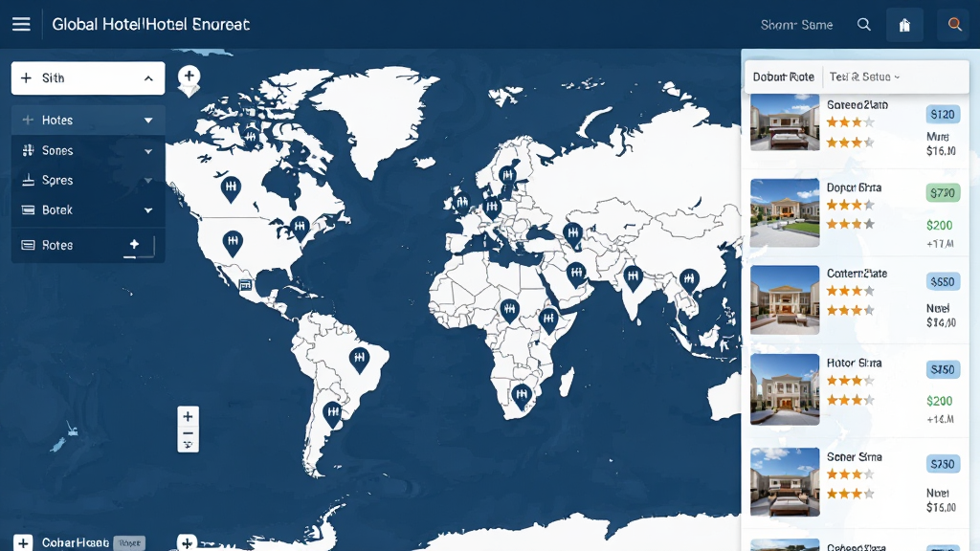Expand the Spres filter arrow
The width and height of the screenshot is (980, 551).
[x=148, y=181]
